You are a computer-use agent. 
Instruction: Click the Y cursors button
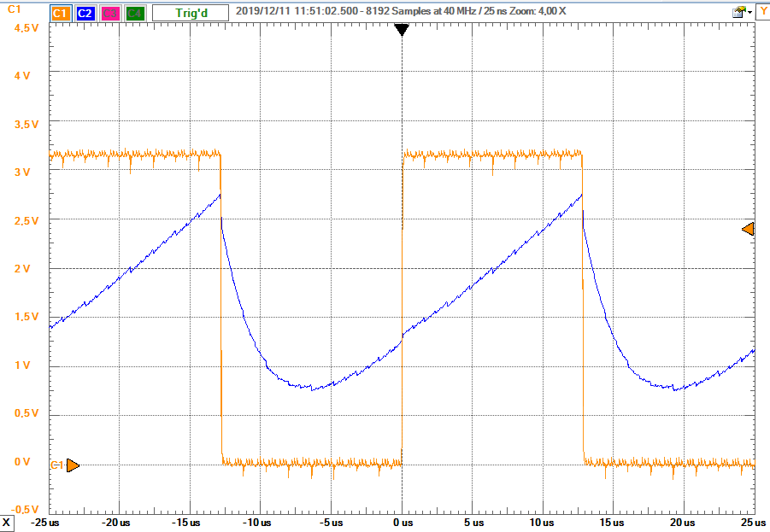tap(761, 12)
